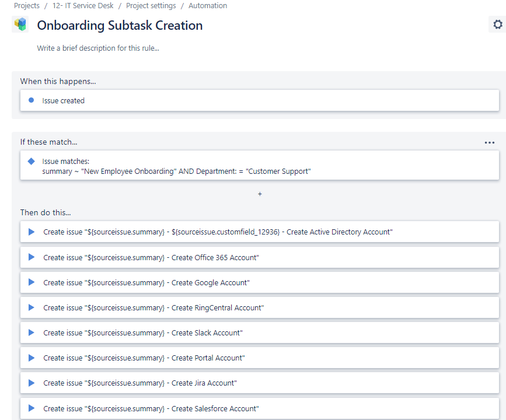506x420 pixels.
Task: Select the Create Slack Account action text
Action: point(143,333)
